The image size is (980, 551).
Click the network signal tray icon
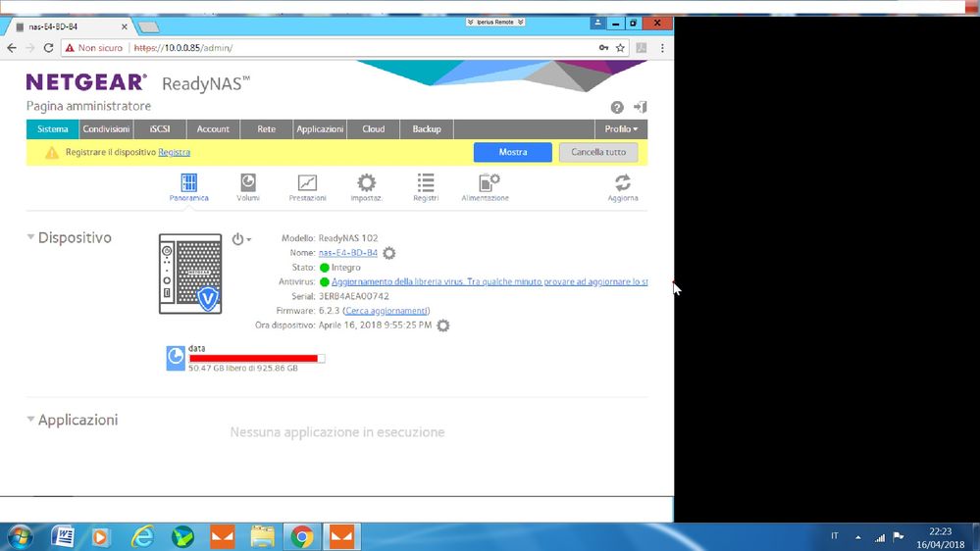click(x=879, y=537)
